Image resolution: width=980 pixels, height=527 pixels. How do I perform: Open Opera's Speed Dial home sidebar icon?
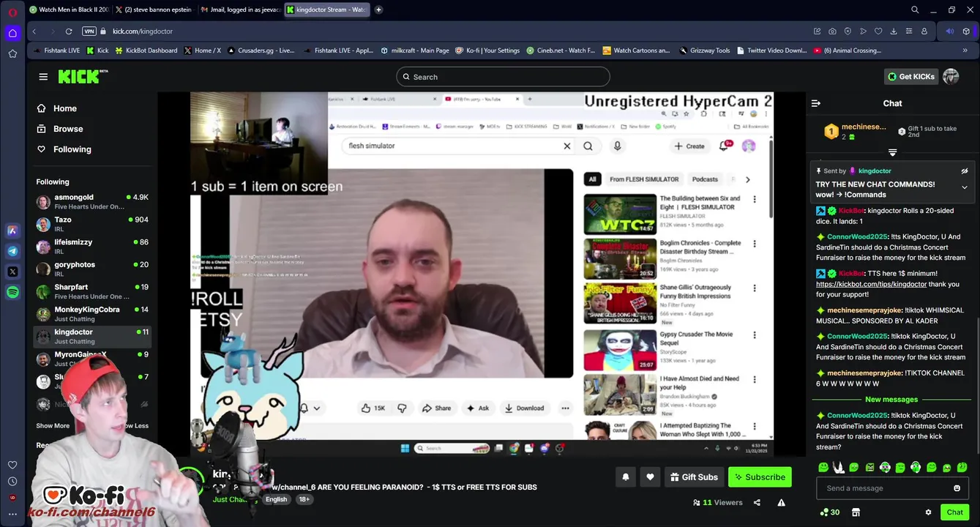(x=12, y=33)
